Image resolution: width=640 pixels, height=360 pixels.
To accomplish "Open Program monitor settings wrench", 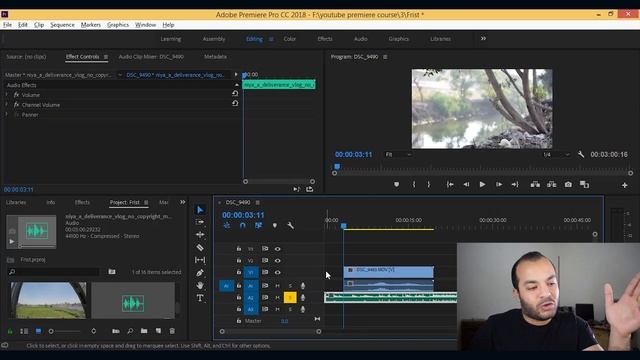I will 581,154.
